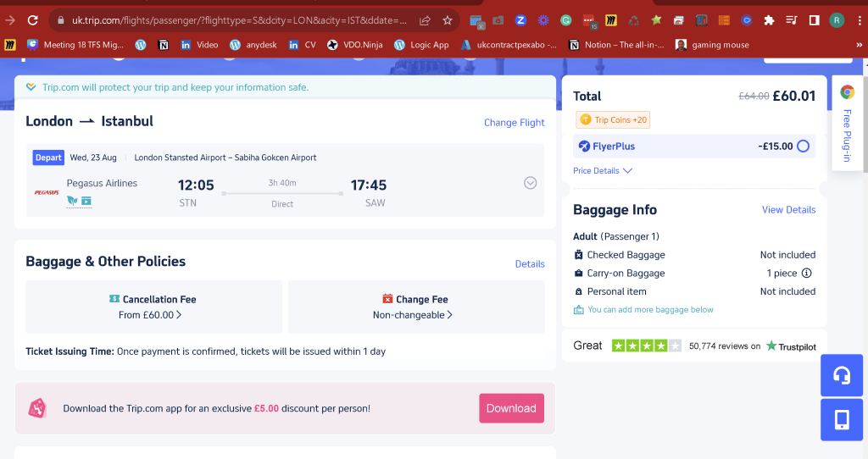Open the anydesk bookmark
This screenshot has height=459, width=868.
[x=253, y=45]
